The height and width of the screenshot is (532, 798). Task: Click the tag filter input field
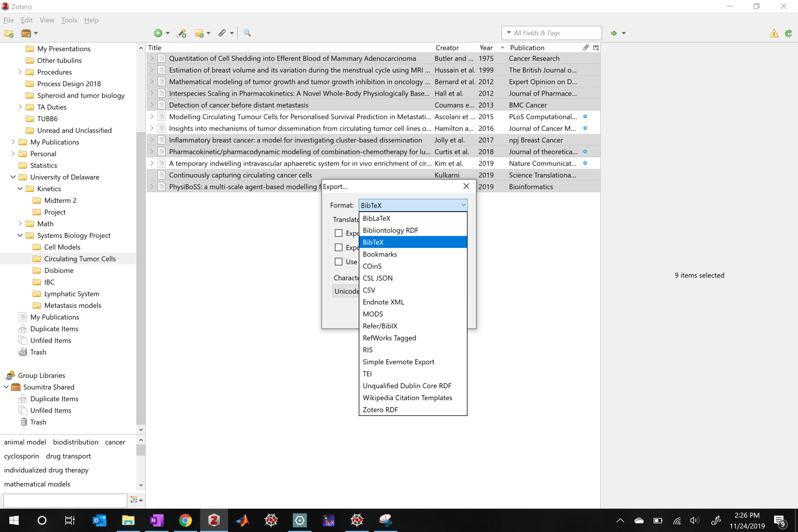[x=65, y=500]
